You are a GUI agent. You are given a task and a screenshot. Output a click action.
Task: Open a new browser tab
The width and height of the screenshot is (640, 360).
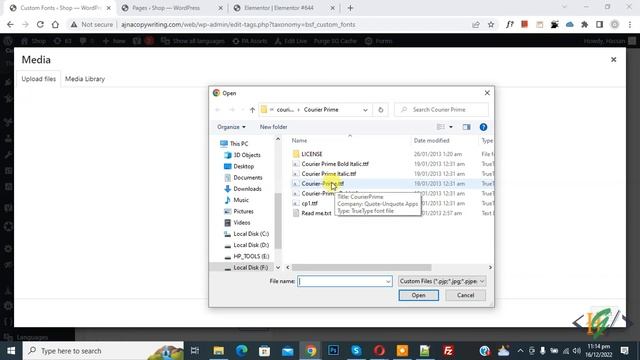click(350, 8)
